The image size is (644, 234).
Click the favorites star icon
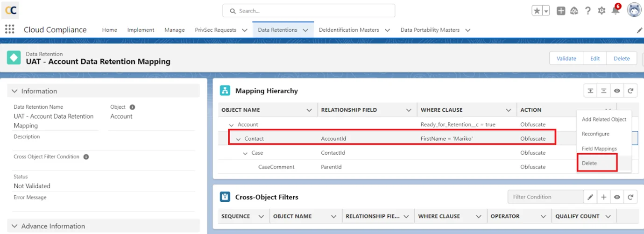[x=537, y=11]
